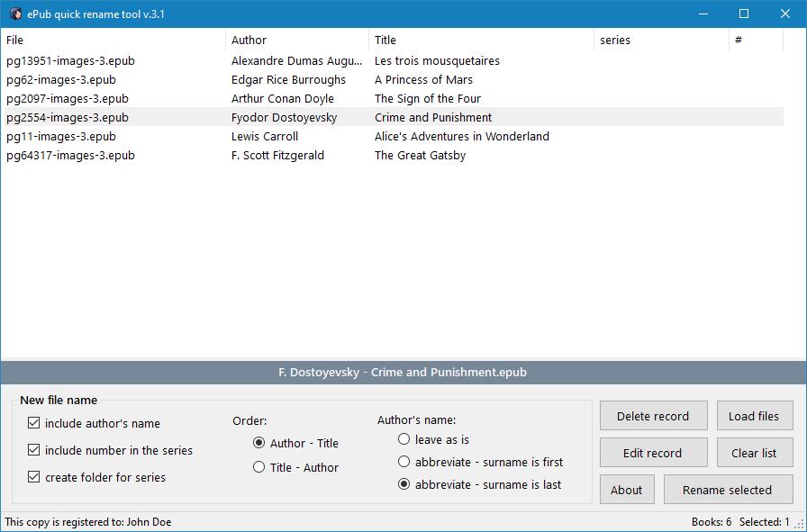807x532 pixels.
Task: Select The Great Gatsby row
Action: [420, 155]
